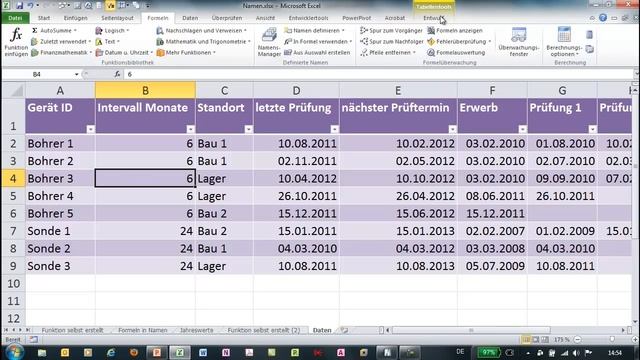Switch to sheet Funktion selbst erstellt

[x=72, y=330]
